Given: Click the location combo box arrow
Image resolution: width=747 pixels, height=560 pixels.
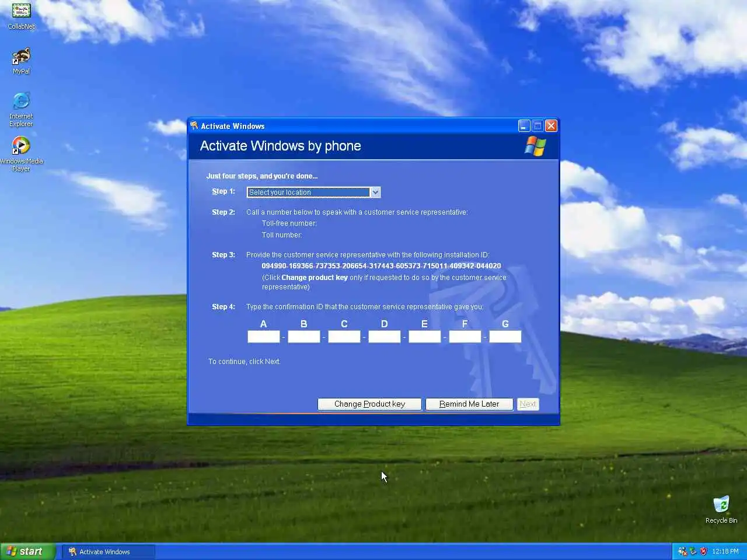Looking at the screenshot, I should [375, 192].
